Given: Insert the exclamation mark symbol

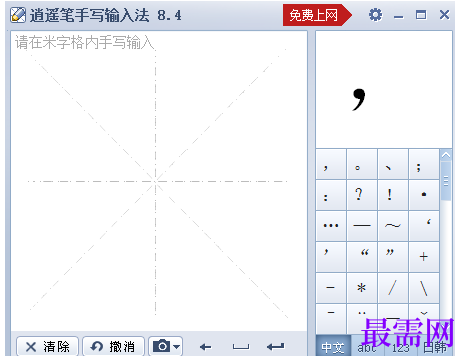Looking at the screenshot, I should tap(393, 195).
